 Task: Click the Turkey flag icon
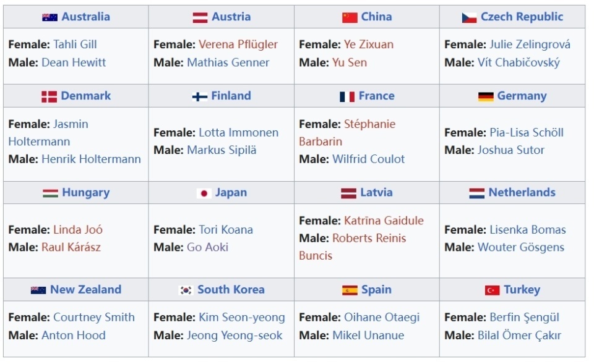point(492,290)
